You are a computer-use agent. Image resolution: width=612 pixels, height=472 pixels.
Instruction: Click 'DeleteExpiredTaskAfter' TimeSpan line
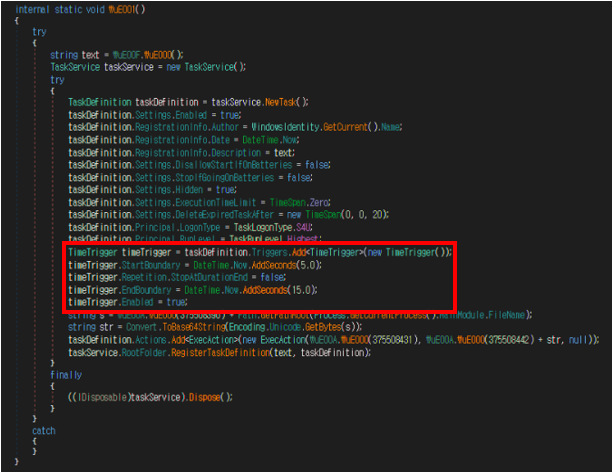click(228, 215)
